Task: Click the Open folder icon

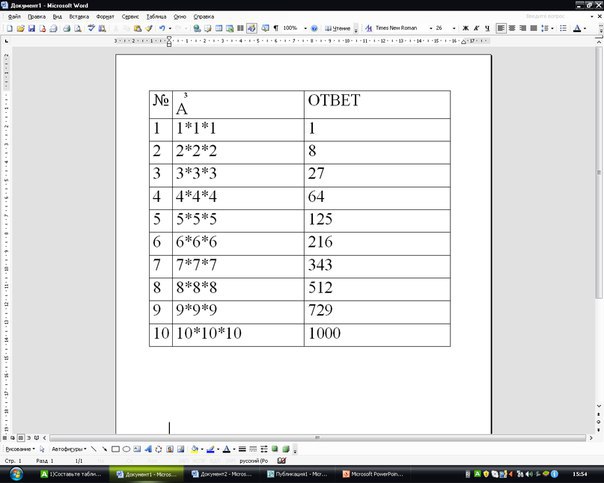Action: coord(19,29)
